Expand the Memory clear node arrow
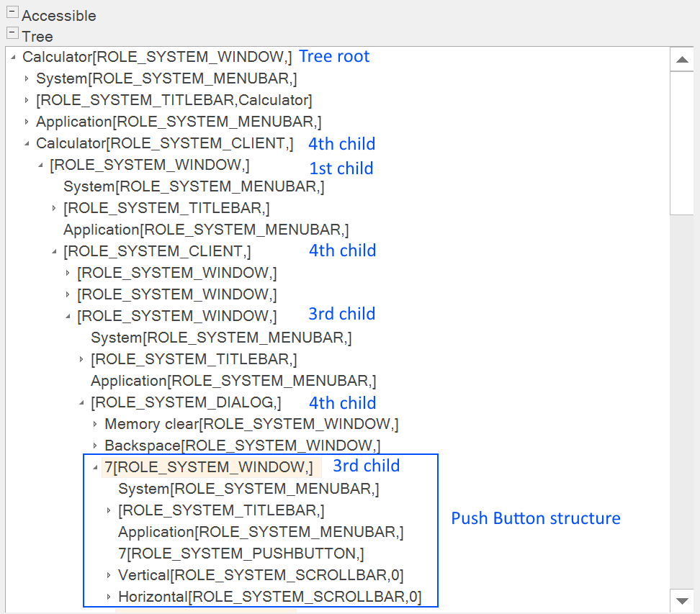 pyautogui.click(x=95, y=424)
